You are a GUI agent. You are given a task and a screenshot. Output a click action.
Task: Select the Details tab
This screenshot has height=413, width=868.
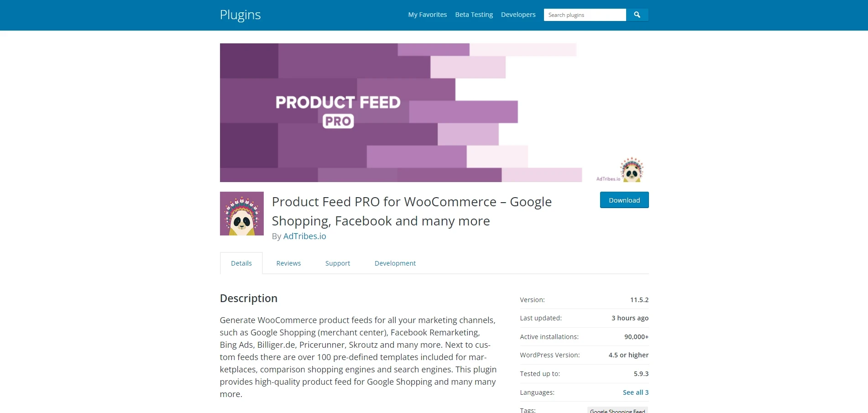[x=241, y=263]
